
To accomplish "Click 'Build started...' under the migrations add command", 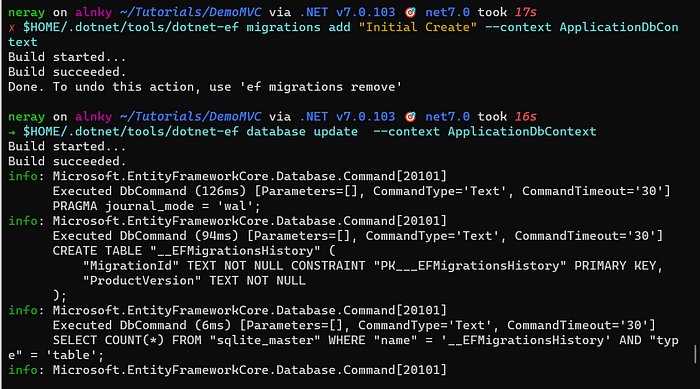I will [x=67, y=57].
